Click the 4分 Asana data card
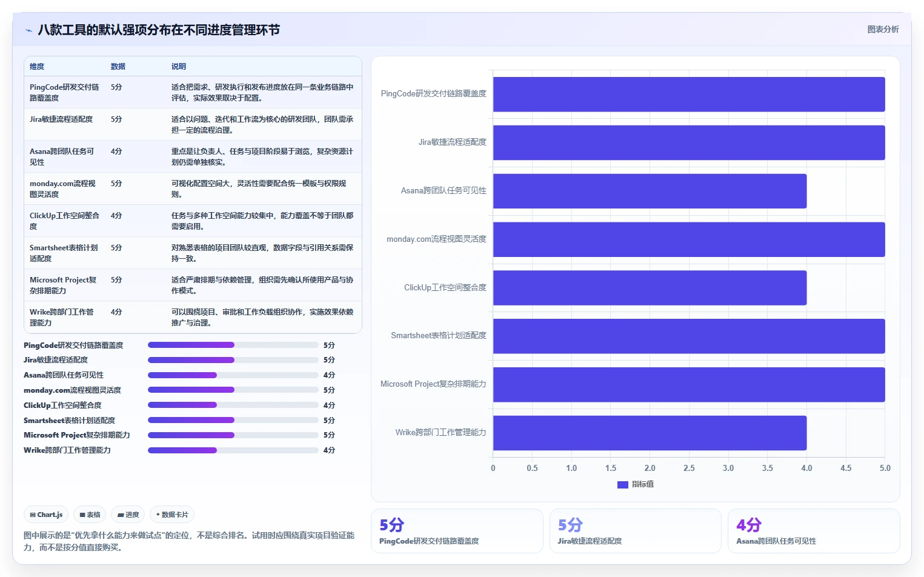 pyautogui.click(x=814, y=531)
